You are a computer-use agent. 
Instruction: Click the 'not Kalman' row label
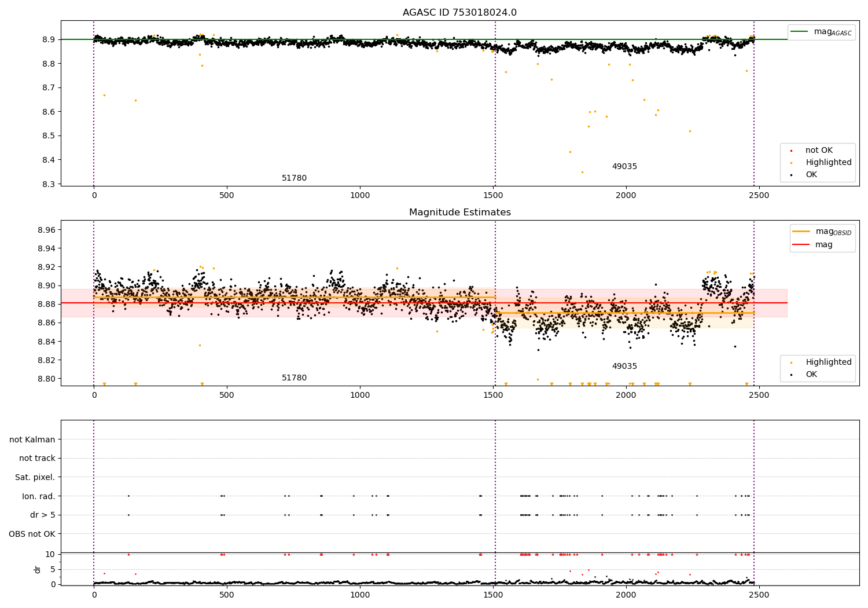[32, 439]
